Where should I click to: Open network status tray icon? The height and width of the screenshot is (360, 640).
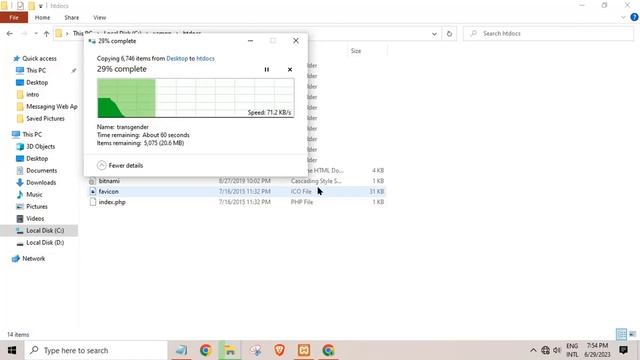coord(545,350)
